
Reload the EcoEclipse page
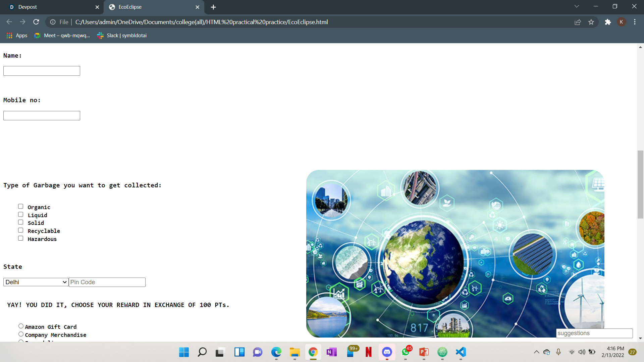36,22
